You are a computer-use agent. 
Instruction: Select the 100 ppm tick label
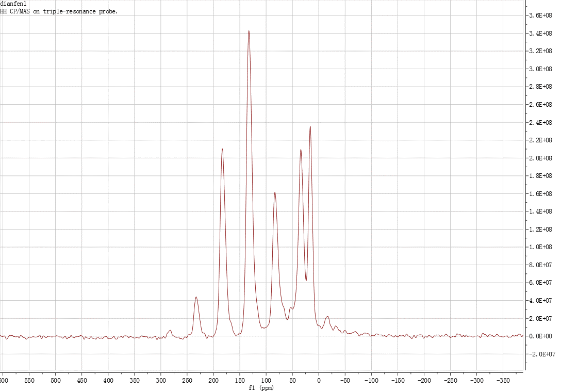point(266,380)
